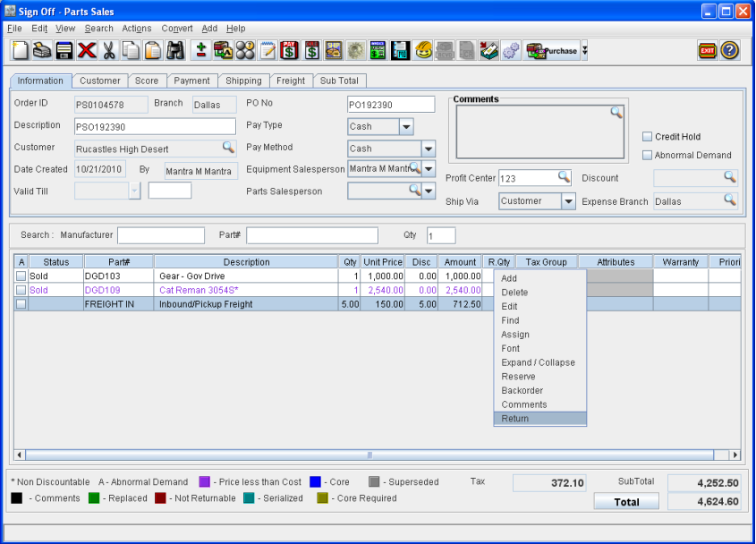Viewport: 756px width, 544px height.
Task: Click the SHIP toolbar icon
Action: [x=334, y=50]
